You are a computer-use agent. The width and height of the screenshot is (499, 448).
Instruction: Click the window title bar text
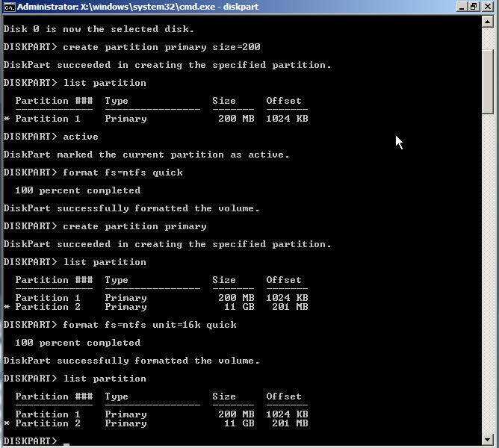(x=137, y=7)
